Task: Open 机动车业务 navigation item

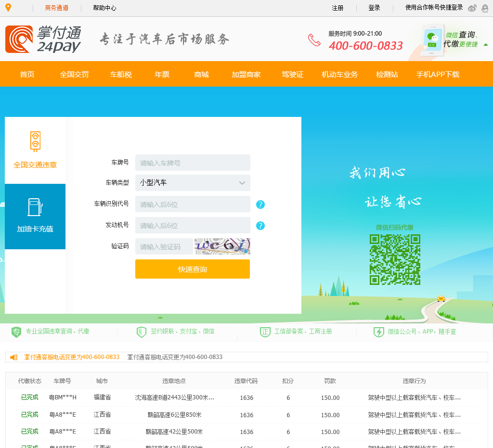Action: (339, 75)
